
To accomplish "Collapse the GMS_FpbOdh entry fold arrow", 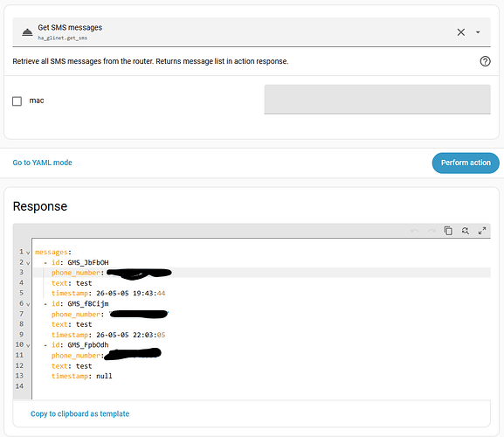I will coord(28,345).
